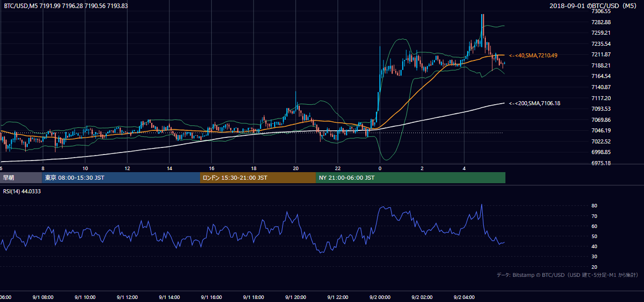Click the price axis value 7022.52
644x302 pixels.
click(x=602, y=141)
